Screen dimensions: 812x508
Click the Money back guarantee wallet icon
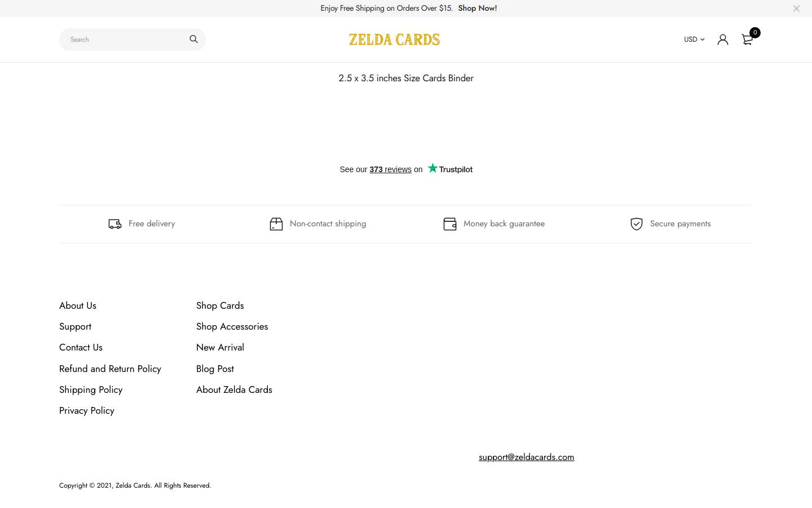pos(450,224)
